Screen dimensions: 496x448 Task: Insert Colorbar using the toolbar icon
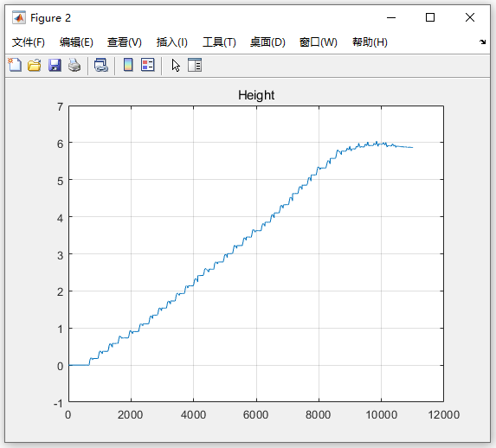tap(128, 65)
